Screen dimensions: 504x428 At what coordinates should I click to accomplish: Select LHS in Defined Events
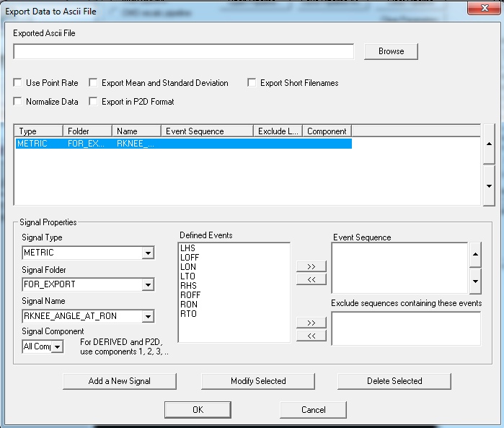[187, 248]
